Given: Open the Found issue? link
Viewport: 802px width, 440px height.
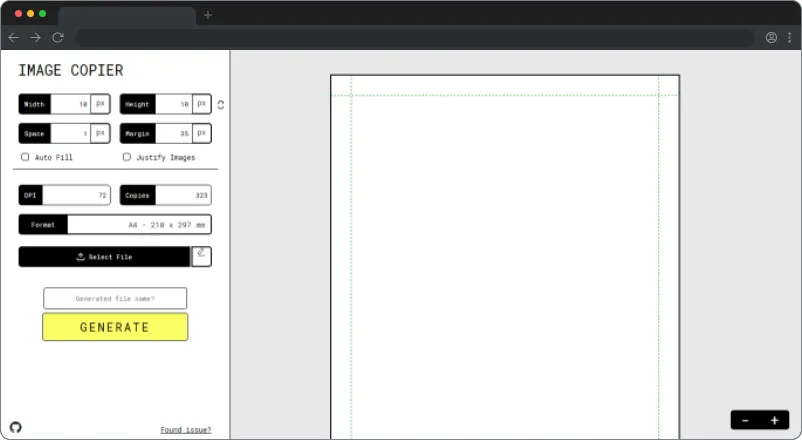Looking at the screenshot, I should click(186, 430).
